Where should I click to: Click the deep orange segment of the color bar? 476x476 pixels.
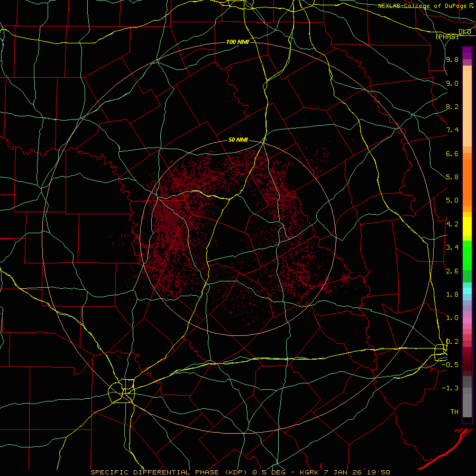coord(467,182)
